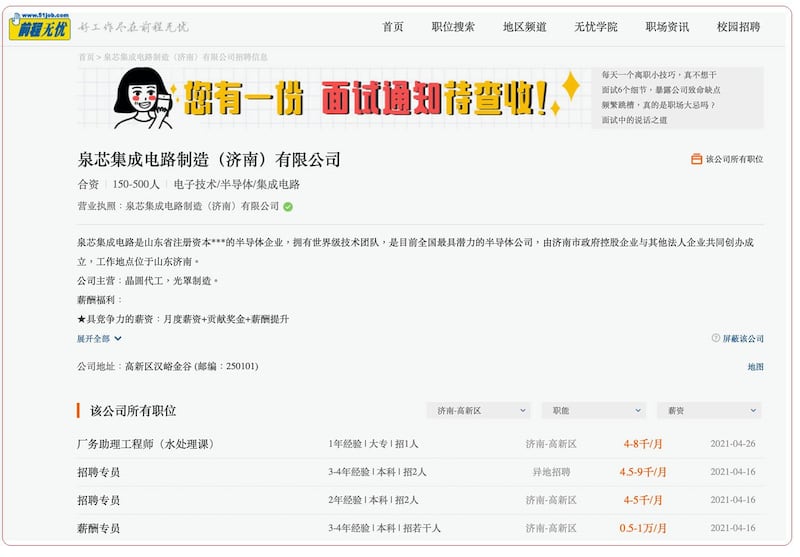
Task: Expand company description with 展开全部
Action: 99,339
